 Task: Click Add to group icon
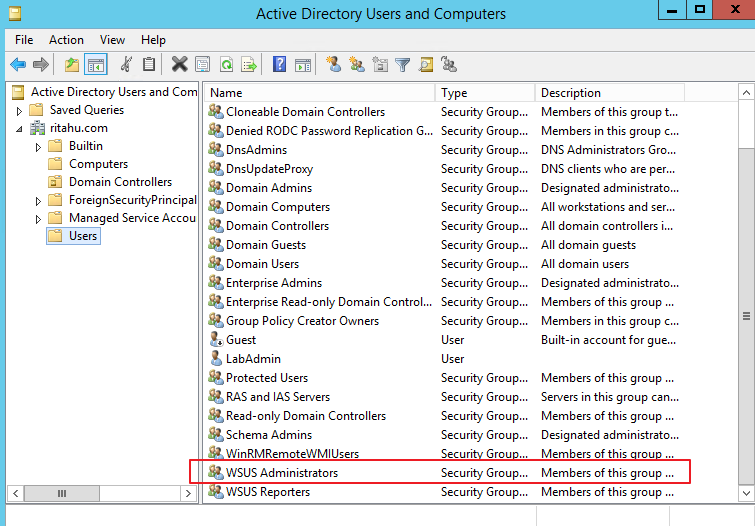(449, 64)
